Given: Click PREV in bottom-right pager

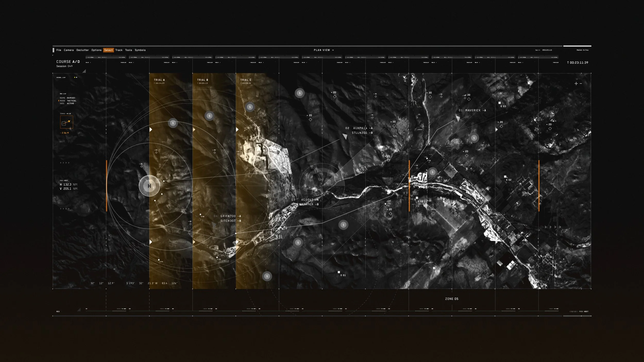Looking at the screenshot, I should pyautogui.click(x=581, y=312).
